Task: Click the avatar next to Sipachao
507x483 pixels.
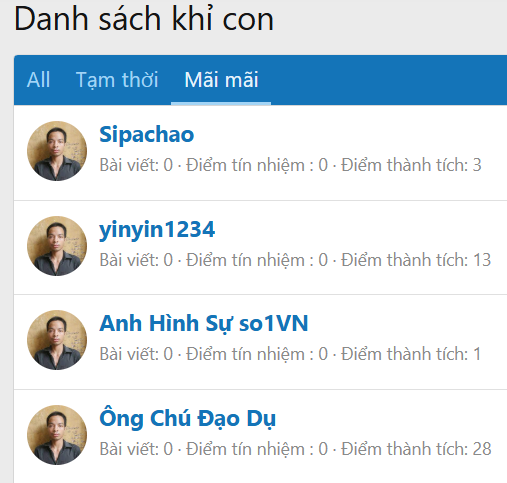Action: 57,151
